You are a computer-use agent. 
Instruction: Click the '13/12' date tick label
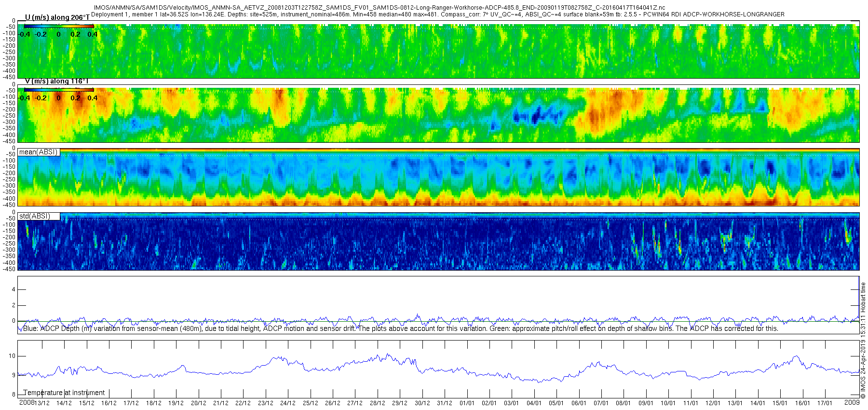(x=42, y=403)
